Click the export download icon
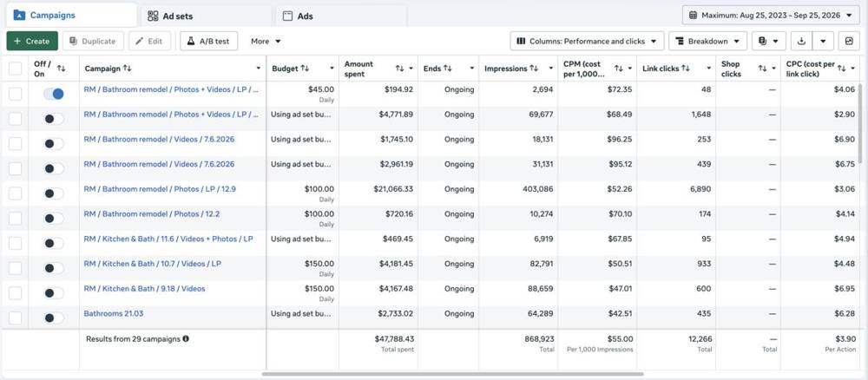 pyautogui.click(x=801, y=41)
